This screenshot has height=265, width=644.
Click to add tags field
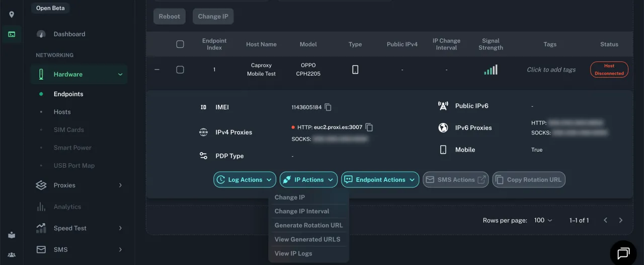551,70
